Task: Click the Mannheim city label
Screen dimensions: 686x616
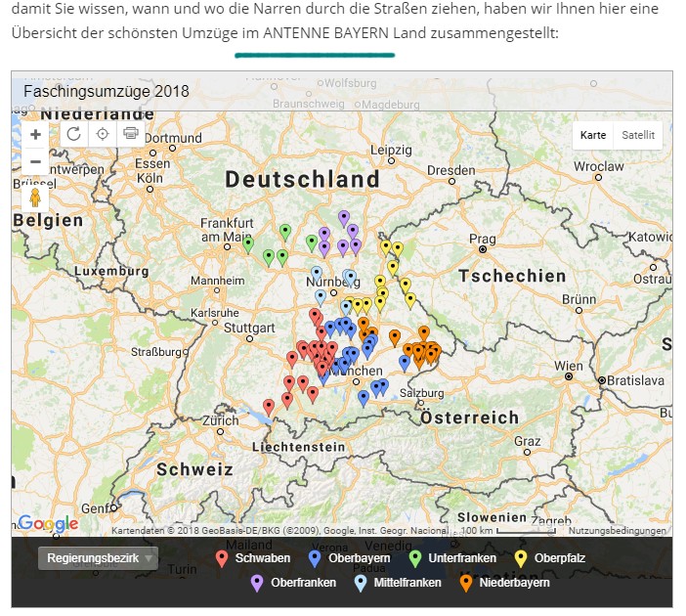Action: [218, 281]
